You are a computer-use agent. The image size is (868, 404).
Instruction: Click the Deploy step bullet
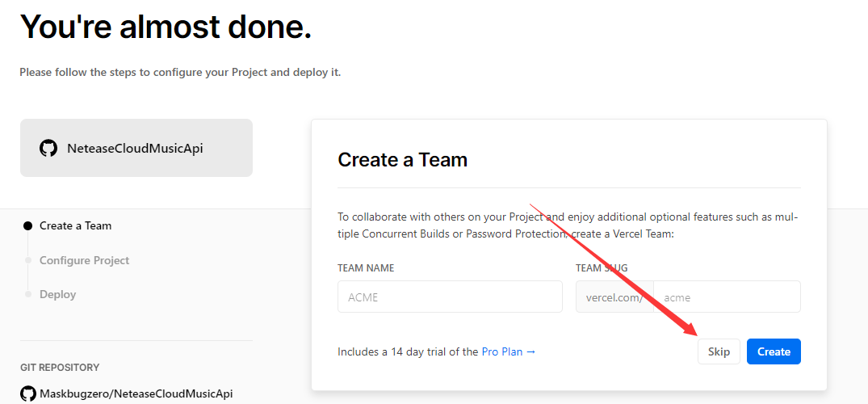point(28,294)
